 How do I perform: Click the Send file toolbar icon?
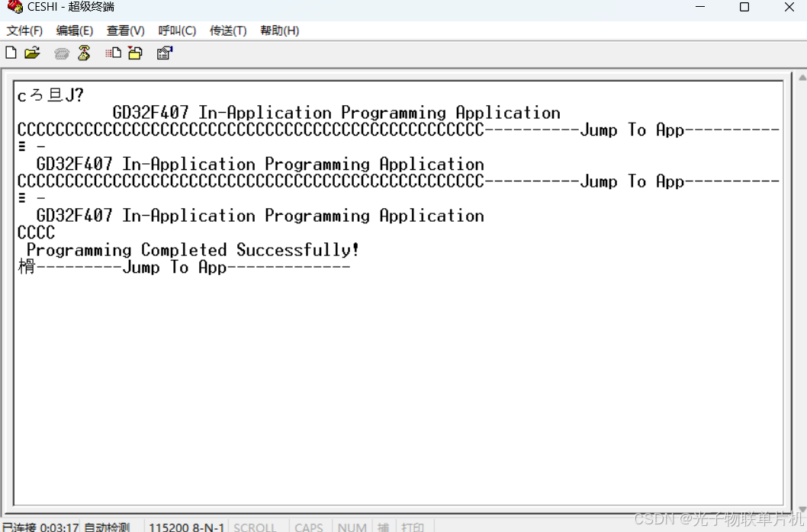[x=113, y=53]
